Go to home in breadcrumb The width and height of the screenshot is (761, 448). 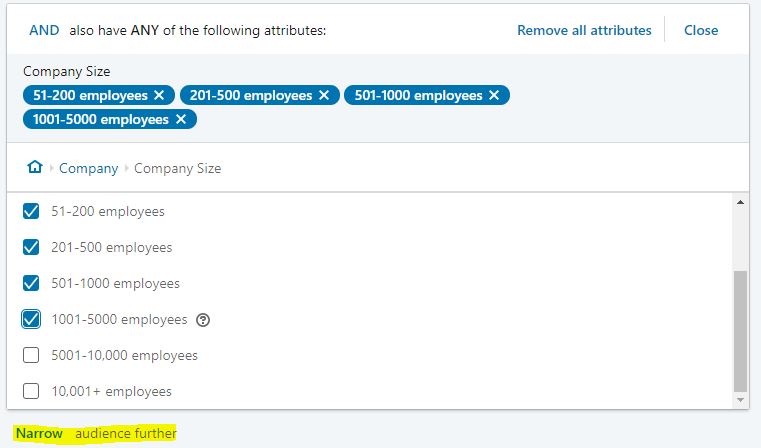point(35,167)
